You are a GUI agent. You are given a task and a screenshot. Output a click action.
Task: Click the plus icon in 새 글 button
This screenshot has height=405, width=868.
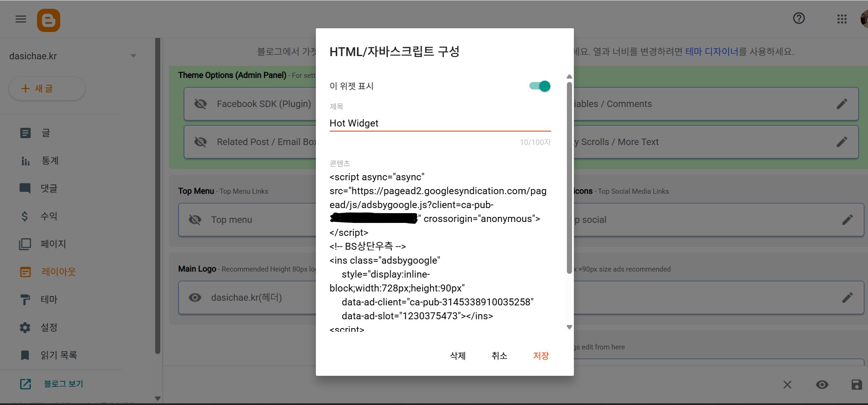(x=25, y=89)
